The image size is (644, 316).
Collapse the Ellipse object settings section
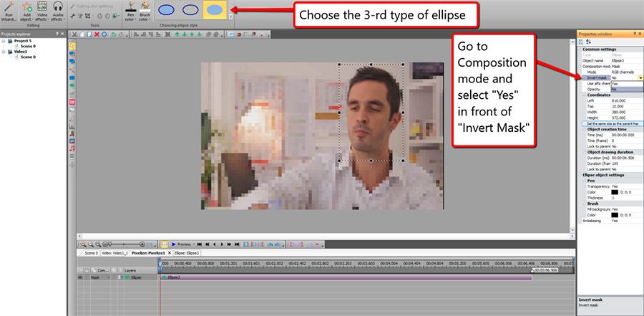click(580, 175)
